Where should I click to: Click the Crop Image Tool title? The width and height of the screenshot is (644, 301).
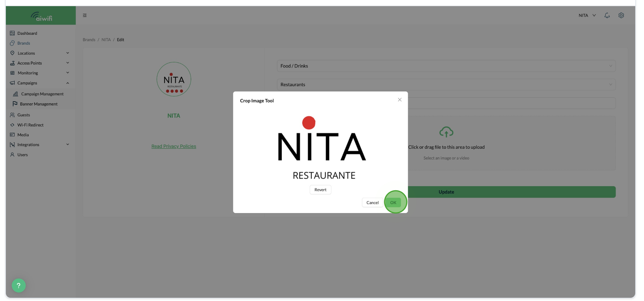[257, 101]
